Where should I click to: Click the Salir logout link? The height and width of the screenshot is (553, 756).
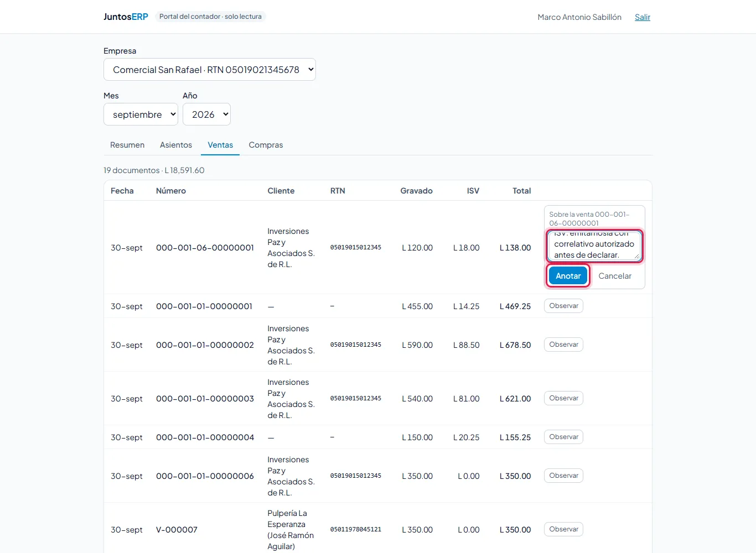pyautogui.click(x=643, y=17)
